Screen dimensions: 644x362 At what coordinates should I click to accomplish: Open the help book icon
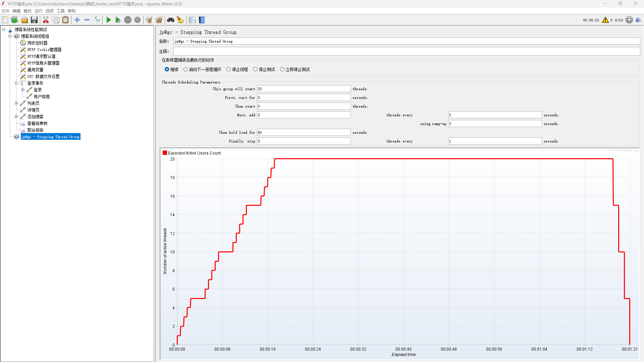pos(202,20)
